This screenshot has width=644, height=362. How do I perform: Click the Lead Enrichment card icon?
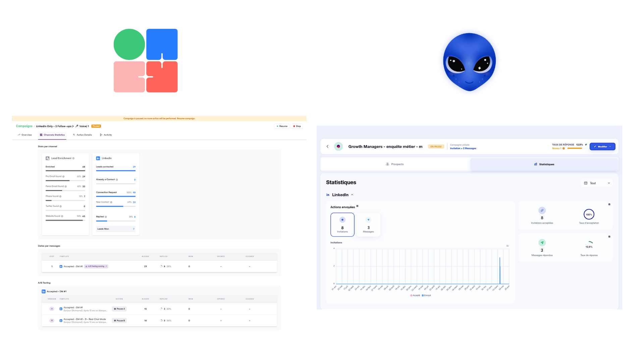[48, 158]
